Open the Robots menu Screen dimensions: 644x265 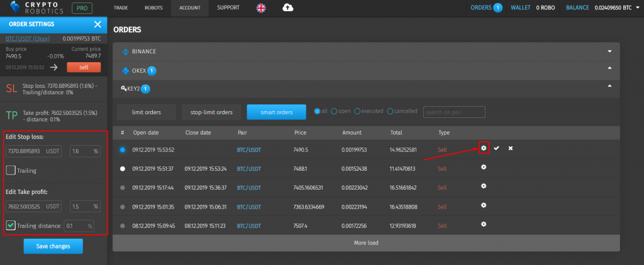click(x=153, y=8)
